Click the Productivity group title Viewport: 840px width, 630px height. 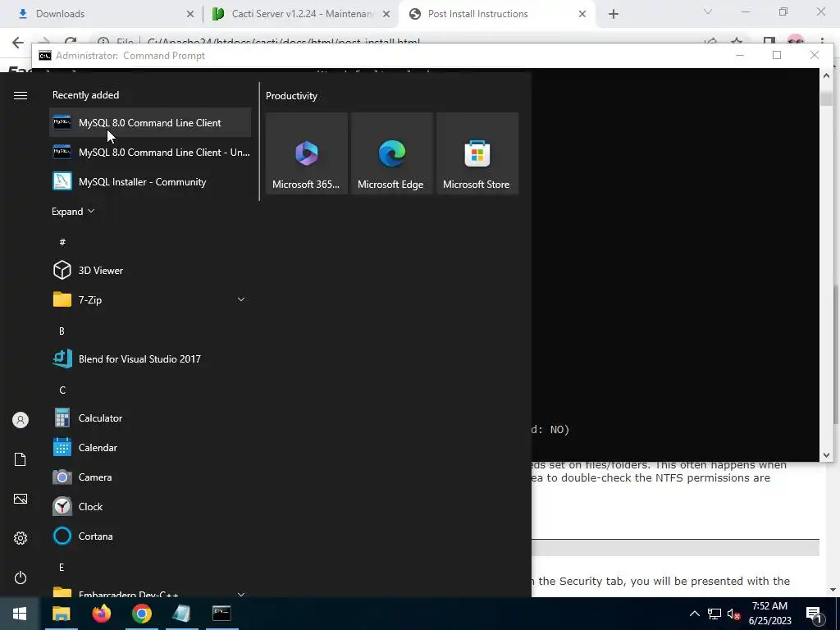pyautogui.click(x=291, y=96)
